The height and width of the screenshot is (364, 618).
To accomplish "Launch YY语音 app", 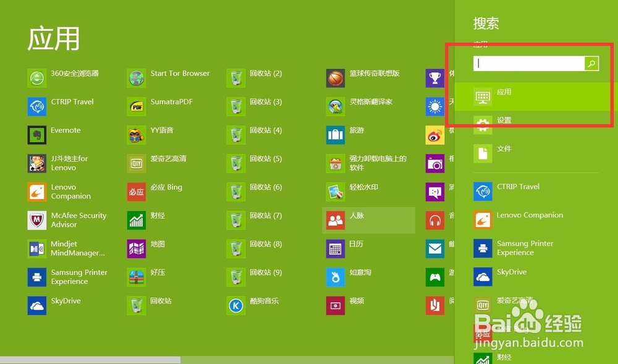I will (x=150, y=135).
